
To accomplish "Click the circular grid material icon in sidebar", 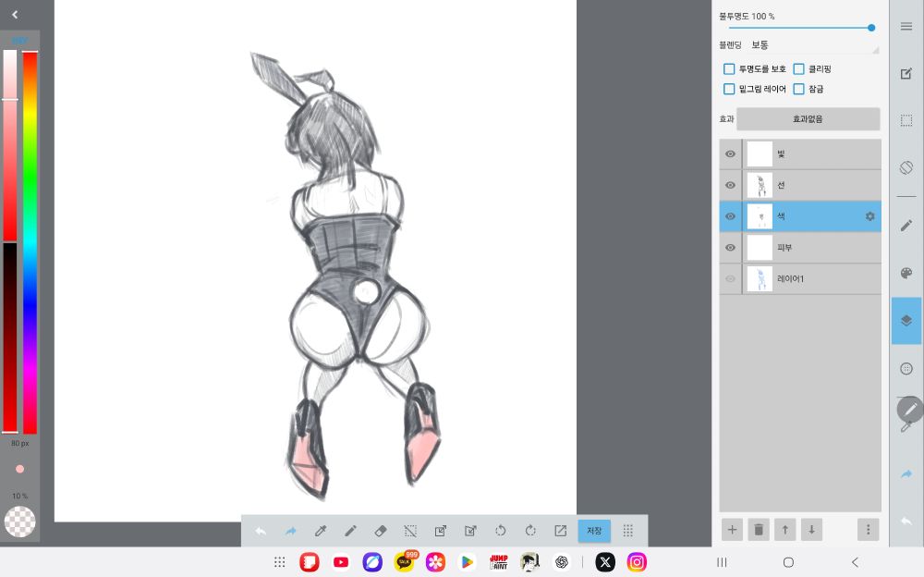I will point(906,369).
